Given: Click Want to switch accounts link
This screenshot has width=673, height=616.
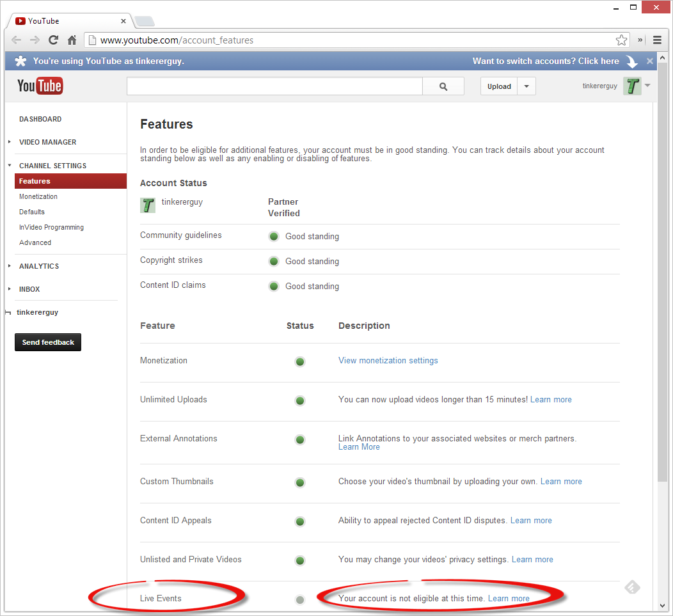Looking at the screenshot, I should (x=546, y=61).
